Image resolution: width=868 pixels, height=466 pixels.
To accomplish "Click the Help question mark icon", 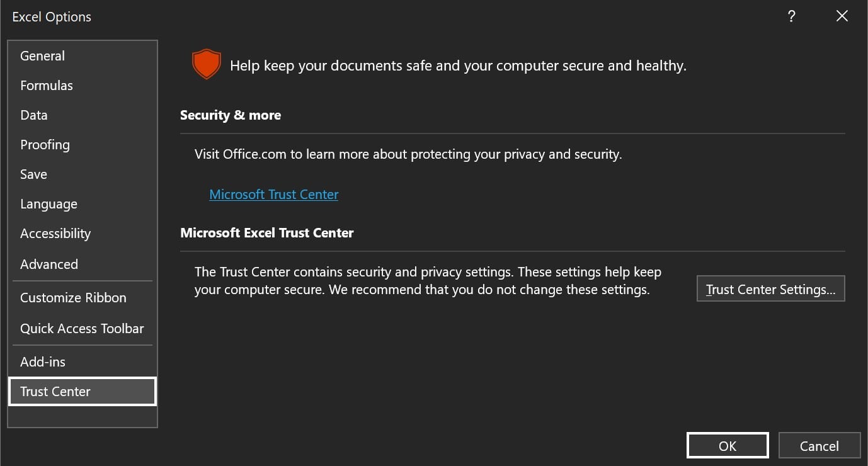I will pos(791,17).
